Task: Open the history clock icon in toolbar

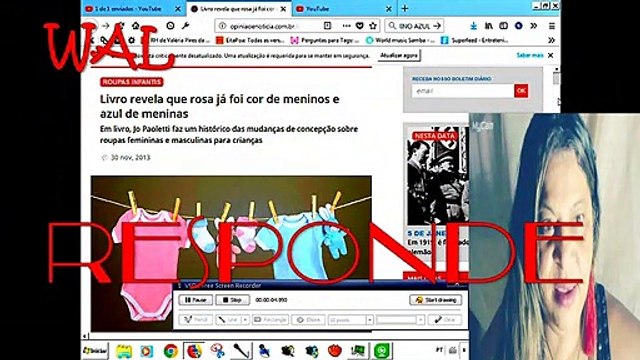Action: [x=170, y=26]
